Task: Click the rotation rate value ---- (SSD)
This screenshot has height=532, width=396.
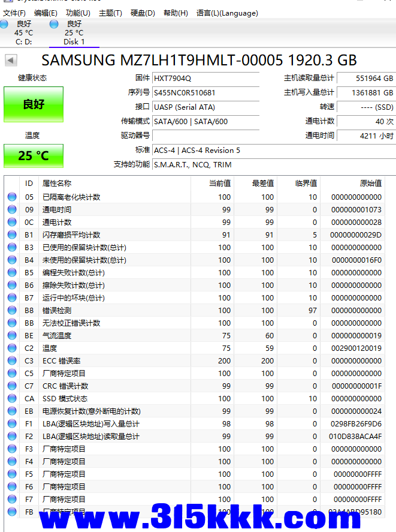Action: coord(366,107)
